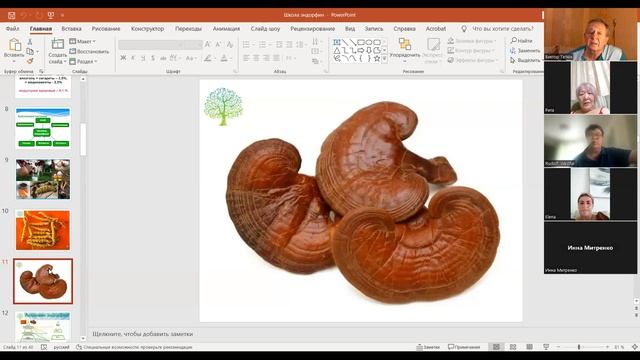This screenshot has height=360, width=640.
Task: Find text with Найти
Action: click(521, 41)
